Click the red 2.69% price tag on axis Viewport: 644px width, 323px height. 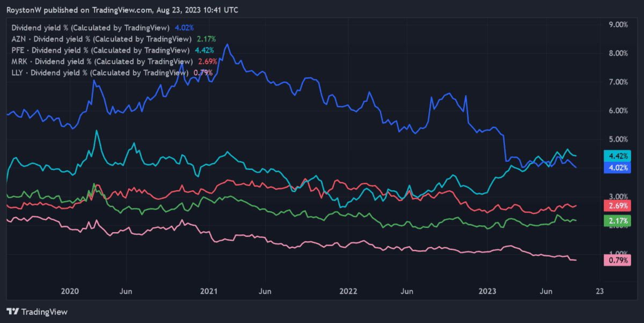click(x=617, y=206)
